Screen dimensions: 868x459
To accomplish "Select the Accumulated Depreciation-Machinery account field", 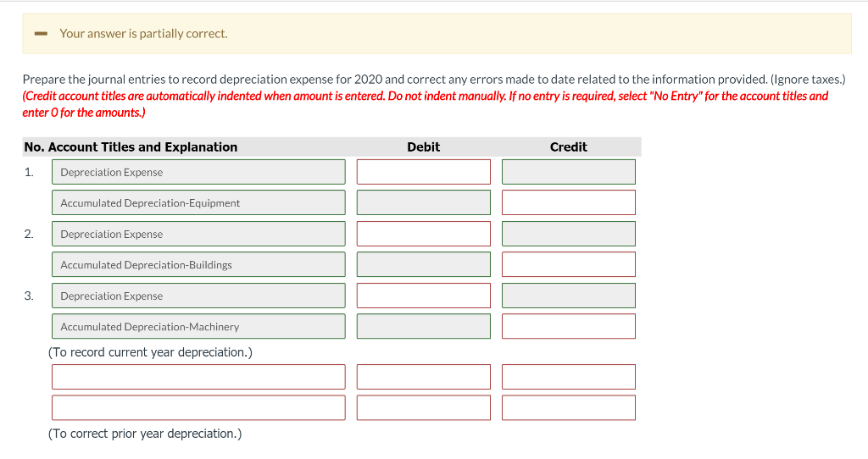I will 198,326.
